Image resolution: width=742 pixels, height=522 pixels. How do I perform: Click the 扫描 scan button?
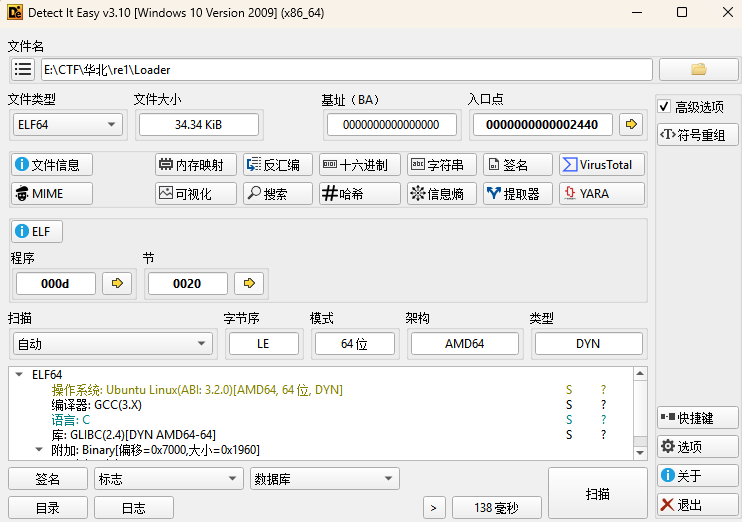point(598,494)
